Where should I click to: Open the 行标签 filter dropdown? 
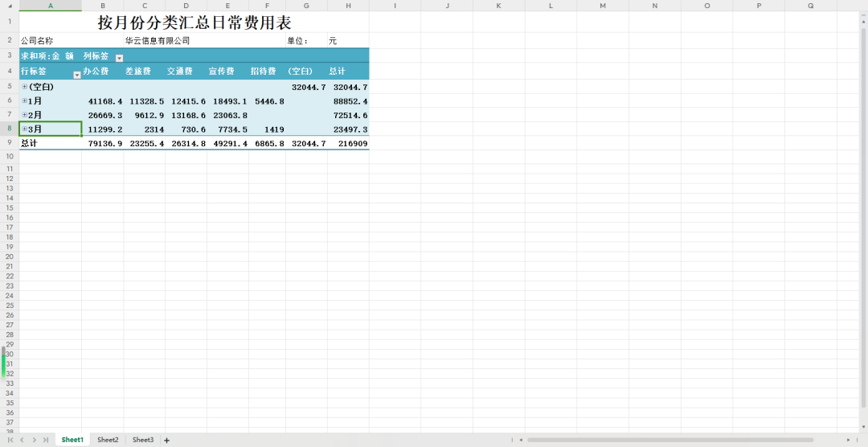77,75
